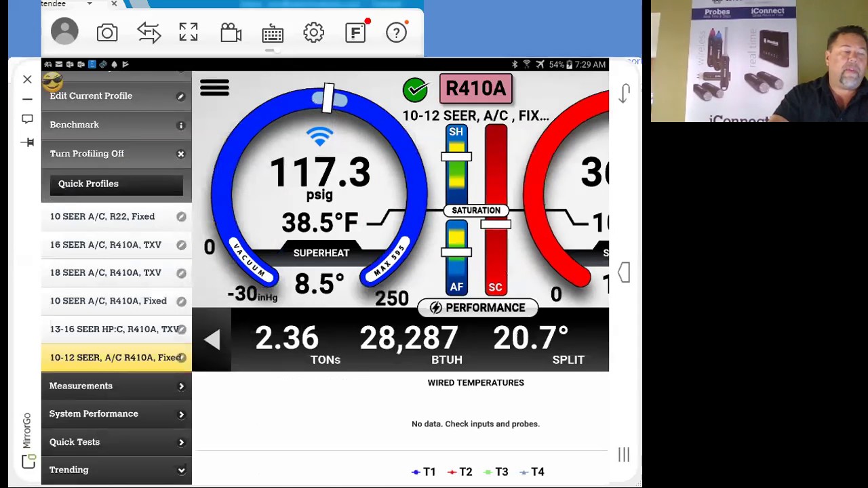Expand the Measurements menu

point(117,386)
